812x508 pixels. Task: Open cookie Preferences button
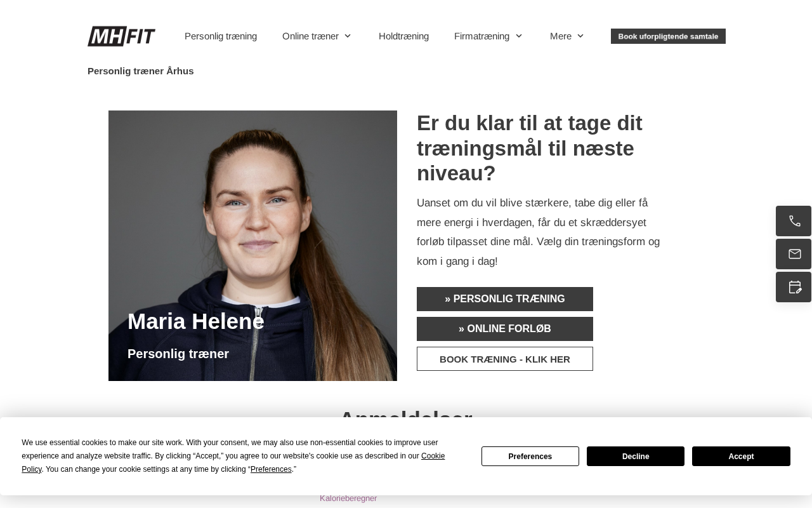pos(530,457)
